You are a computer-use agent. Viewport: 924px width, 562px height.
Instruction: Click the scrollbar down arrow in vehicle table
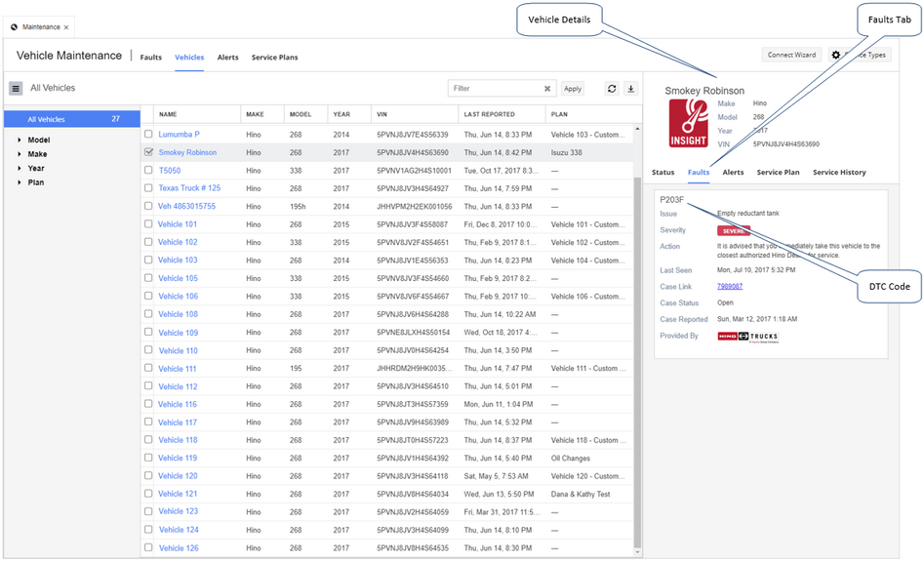[x=637, y=552]
